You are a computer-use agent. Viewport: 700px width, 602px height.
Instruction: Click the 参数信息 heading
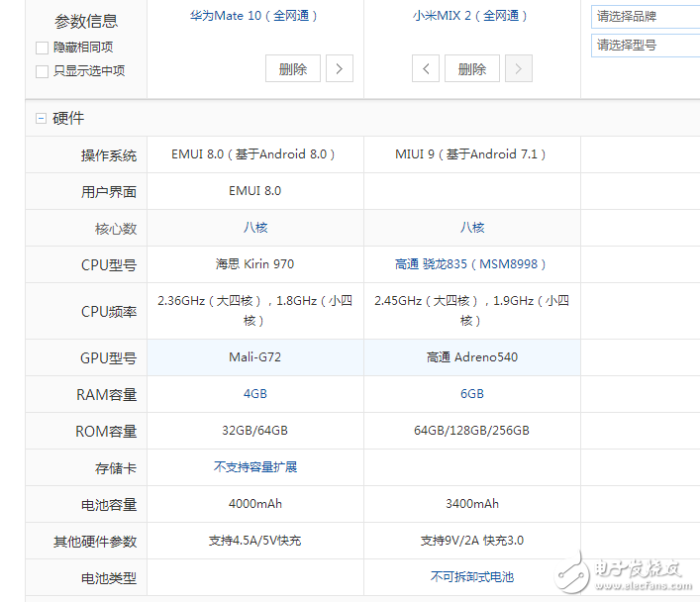(x=86, y=21)
